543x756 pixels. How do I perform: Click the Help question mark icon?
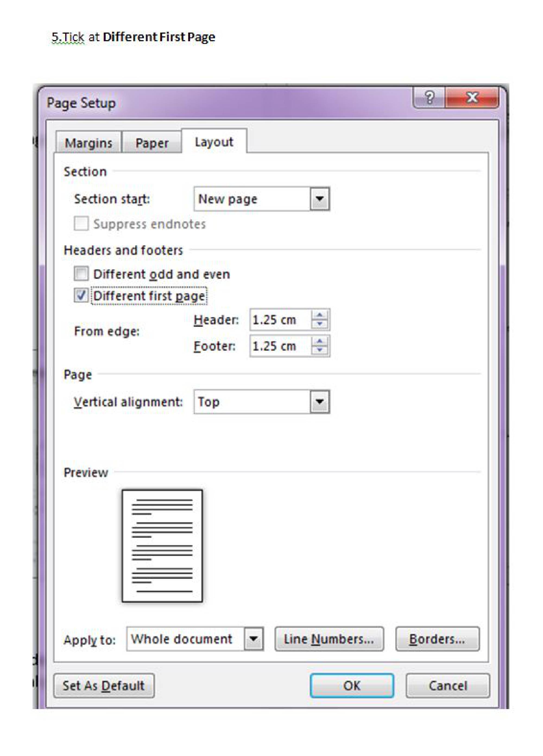[429, 98]
